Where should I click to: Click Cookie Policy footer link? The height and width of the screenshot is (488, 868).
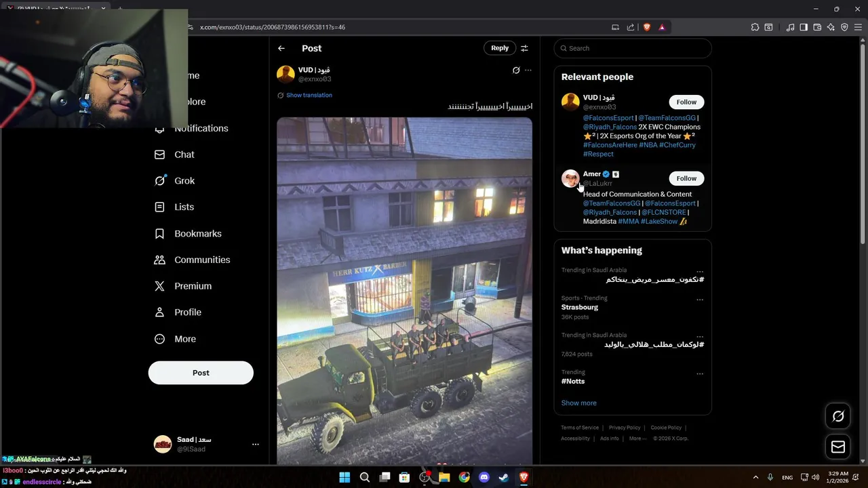click(666, 428)
